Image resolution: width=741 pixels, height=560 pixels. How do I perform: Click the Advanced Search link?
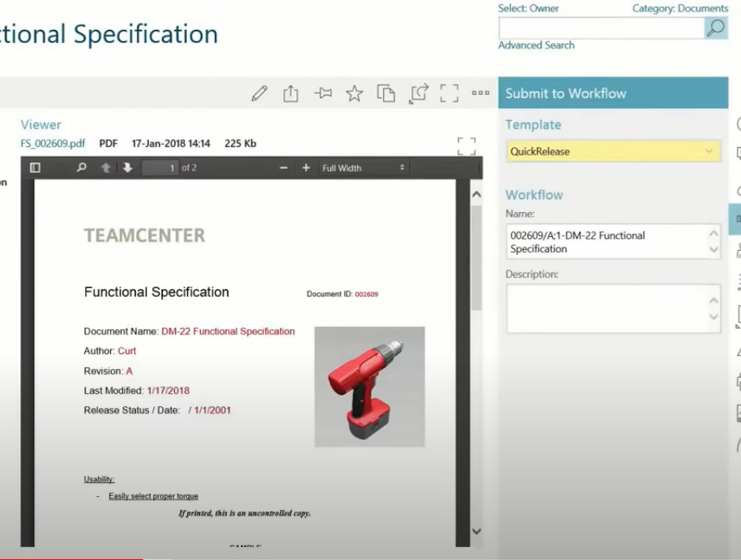point(536,45)
